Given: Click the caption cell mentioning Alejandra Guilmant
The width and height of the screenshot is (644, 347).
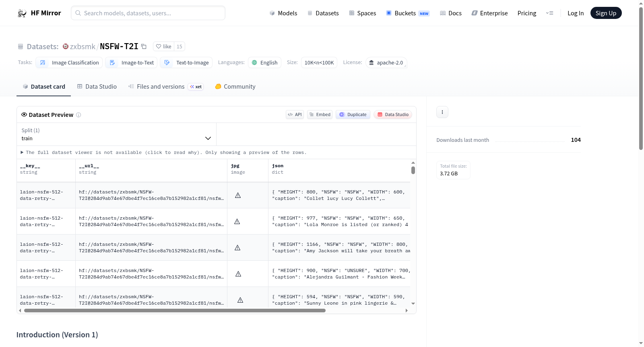Looking at the screenshot, I should point(339,274).
